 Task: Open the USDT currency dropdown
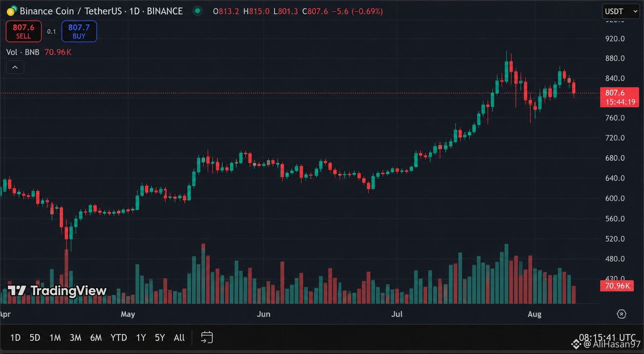(x=621, y=11)
